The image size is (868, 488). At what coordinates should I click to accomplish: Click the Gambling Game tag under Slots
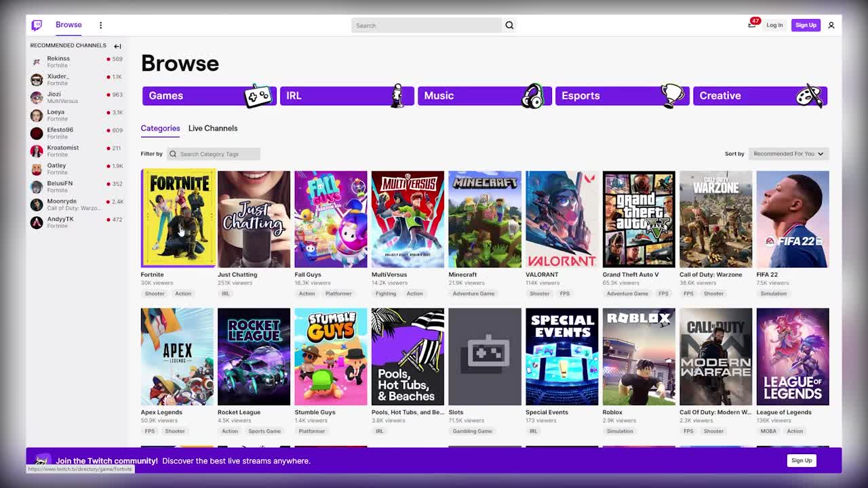(473, 431)
